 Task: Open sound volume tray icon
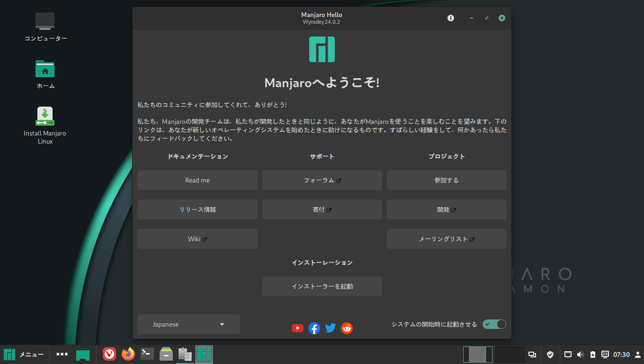[581, 354]
